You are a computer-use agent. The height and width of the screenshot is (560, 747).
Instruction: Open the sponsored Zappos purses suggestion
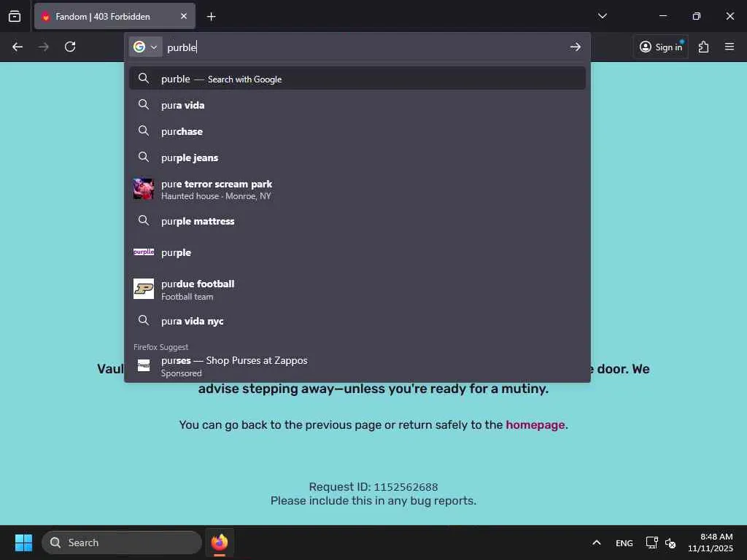pos(357,366)
